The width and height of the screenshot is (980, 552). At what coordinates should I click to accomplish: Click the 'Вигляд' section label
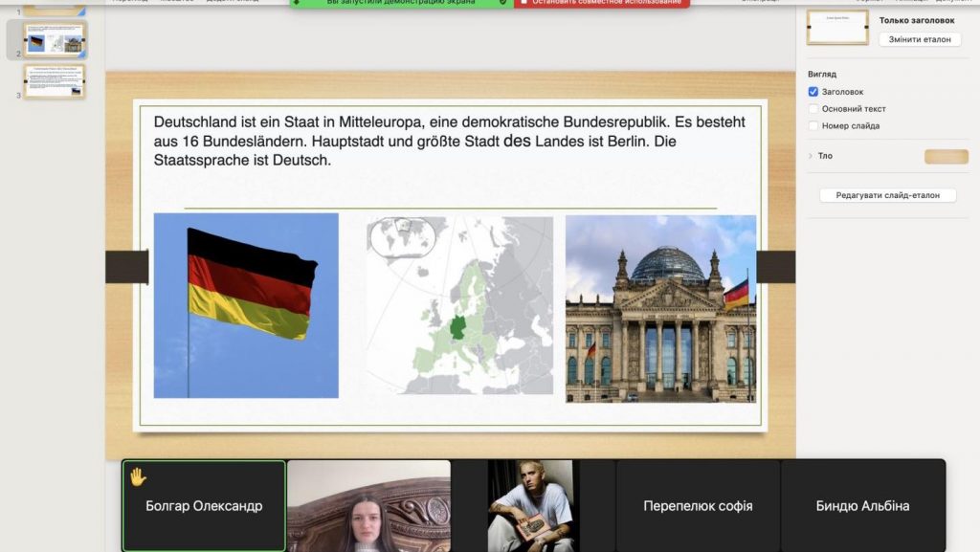tap(822, 74)
